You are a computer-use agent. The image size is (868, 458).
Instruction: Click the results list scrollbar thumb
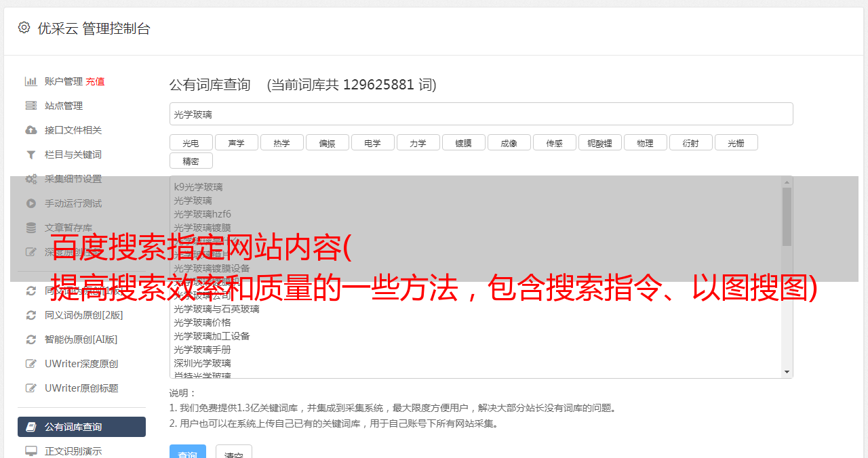pos(787,217)
